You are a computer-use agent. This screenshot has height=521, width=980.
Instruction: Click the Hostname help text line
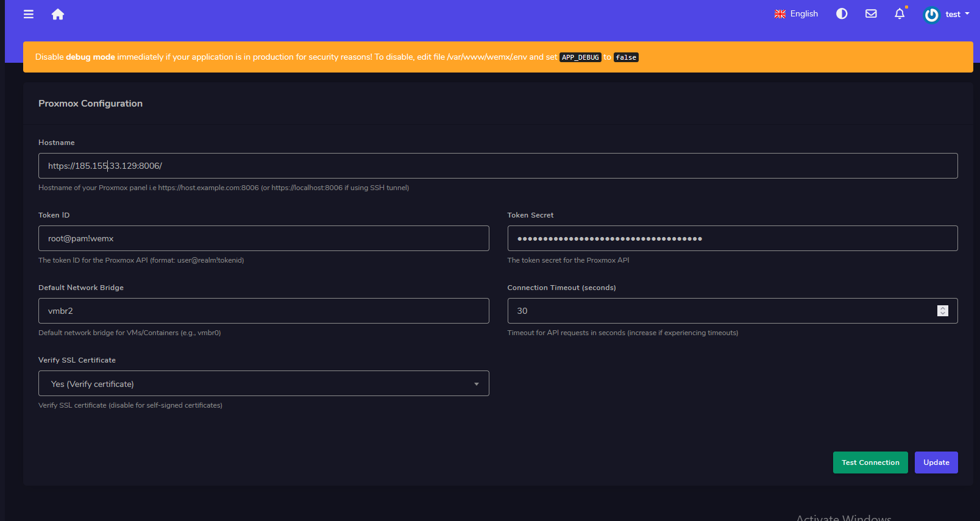tap(224, 188)
